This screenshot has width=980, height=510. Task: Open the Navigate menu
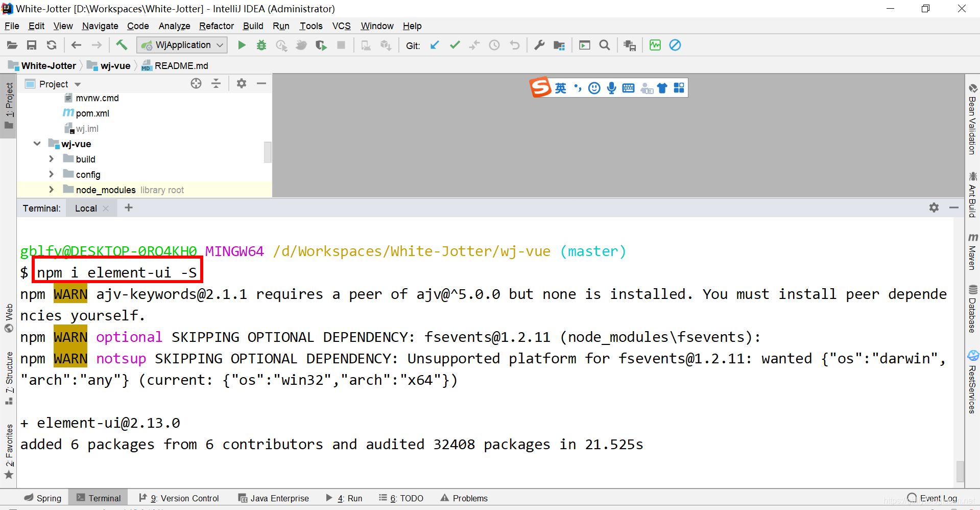100,26
